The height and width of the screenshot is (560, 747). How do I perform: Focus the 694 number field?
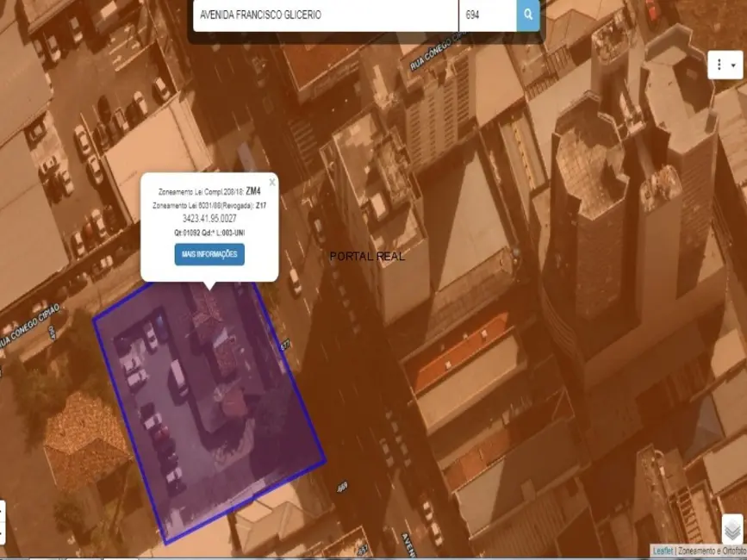(487, 15)
